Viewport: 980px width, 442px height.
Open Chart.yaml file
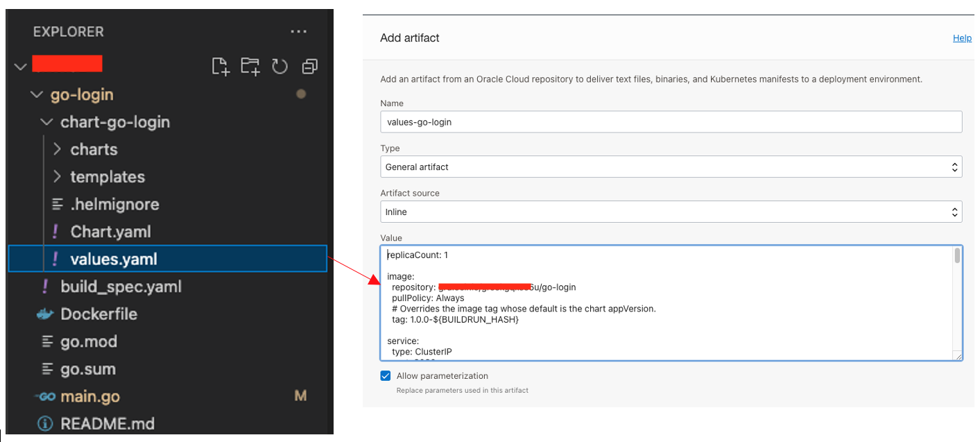tap(110, 232)
